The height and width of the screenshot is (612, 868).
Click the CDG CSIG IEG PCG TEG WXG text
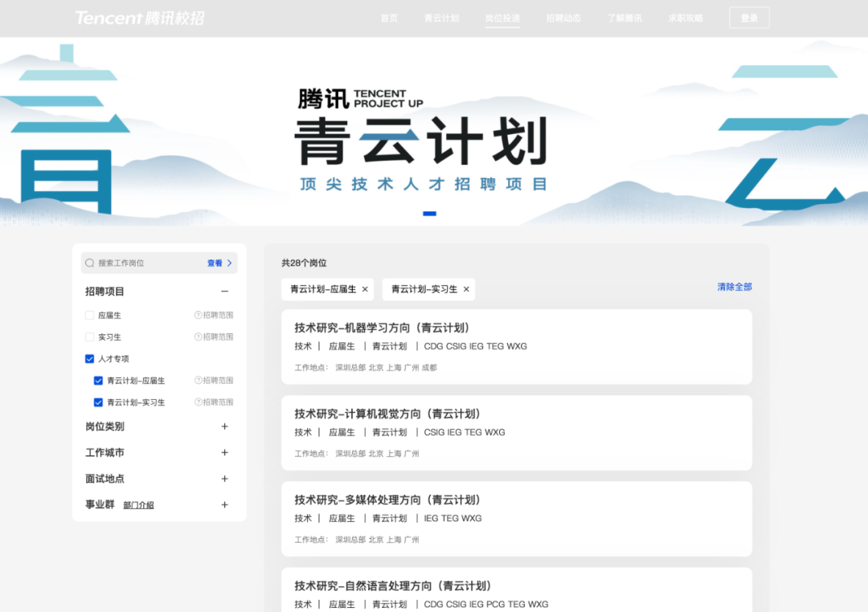pos(486,604)
